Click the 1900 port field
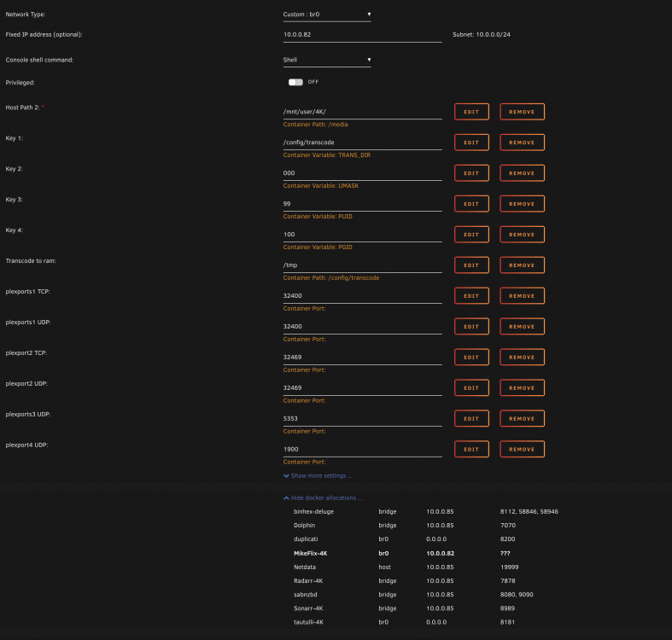The image size is (672, 640). point(362,450)
